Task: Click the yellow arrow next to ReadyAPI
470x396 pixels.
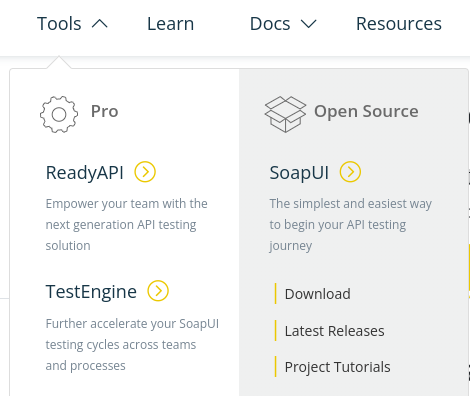Action: [145, 172]
